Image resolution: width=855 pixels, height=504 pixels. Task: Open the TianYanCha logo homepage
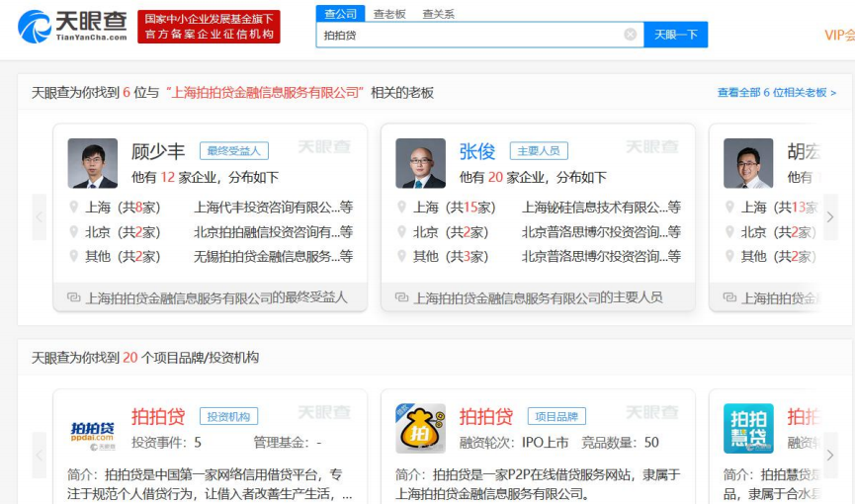click(72, 26)
